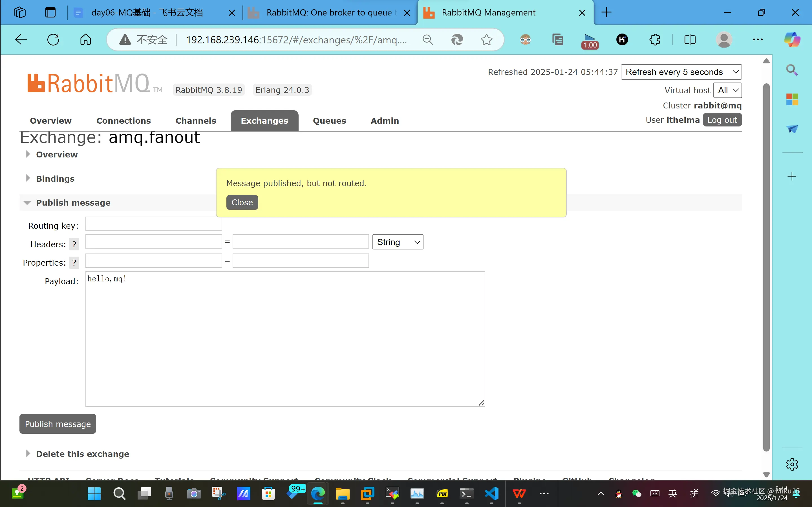Viewport: 812px width, 507px height.
Task: Open the Connections tab
Action: (x=123, y=120)
